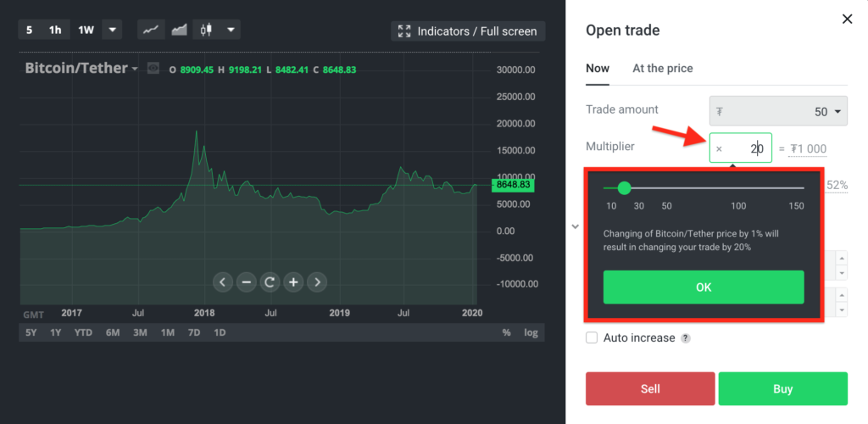Click the collapse chevron left of the multiplier popup
The image size is (868, 424).
pos(576,226)
